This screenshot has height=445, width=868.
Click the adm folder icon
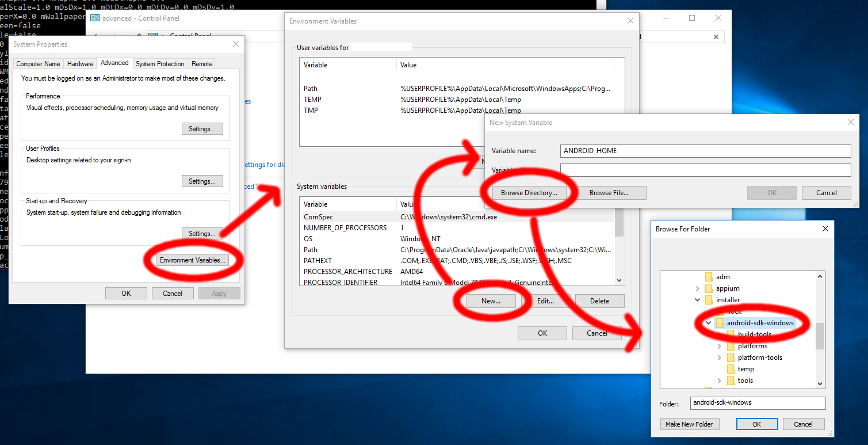point(709,277)
